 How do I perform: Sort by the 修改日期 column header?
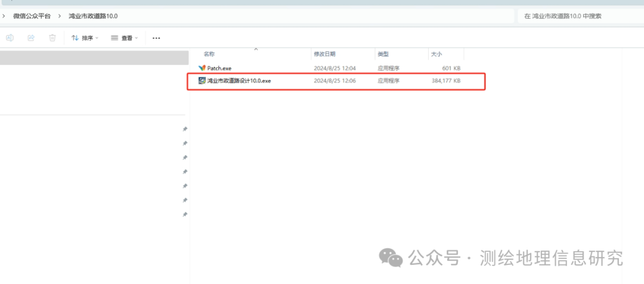pos(324,54)
